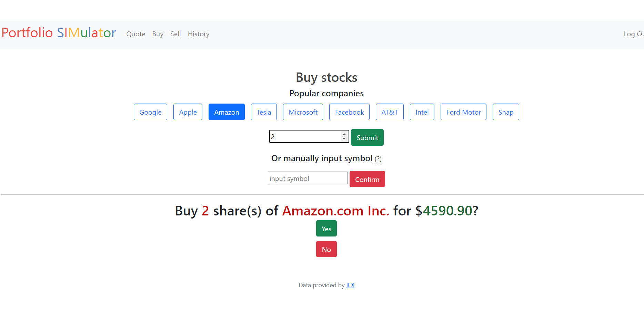Go to the Buy menu item
Viewport: 644px width, 319px height.
158,34
